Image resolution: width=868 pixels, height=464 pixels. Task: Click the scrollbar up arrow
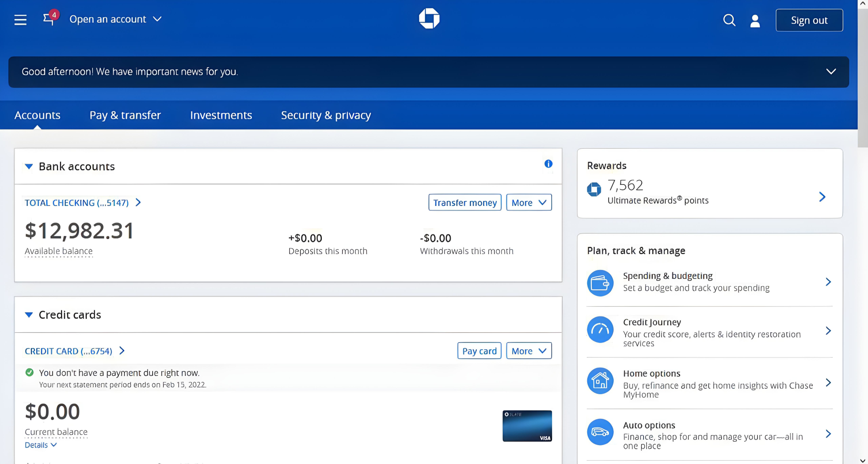point(863,3)
